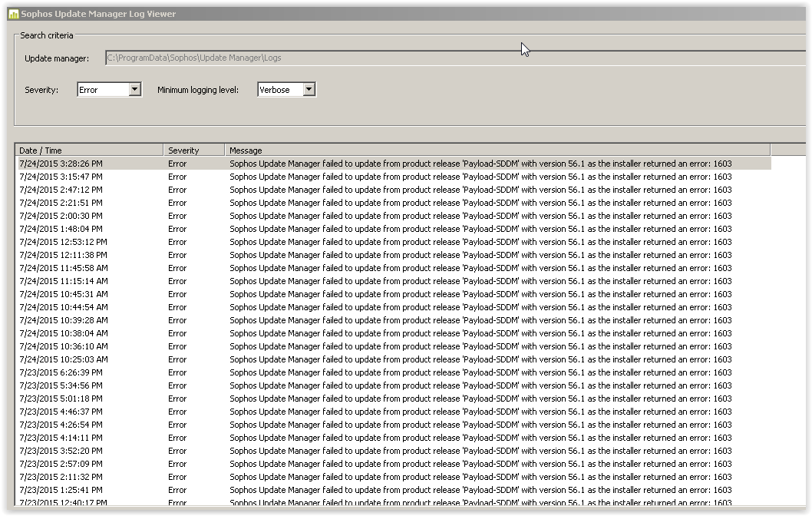Select the 7/24/2015 12:11:38 PM log entry

394,255
